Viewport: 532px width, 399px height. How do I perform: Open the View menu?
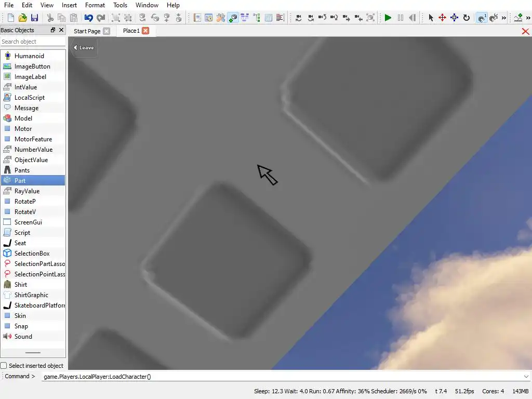pos(47,5)
